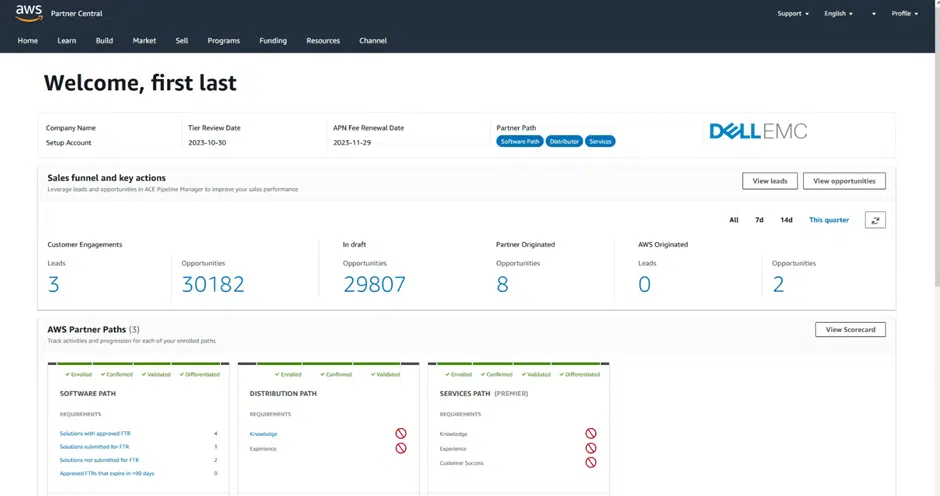Screen dimensions: 940x496
Task: Click Validated stage in Distribution Path
Action: [x=385, y=374]
